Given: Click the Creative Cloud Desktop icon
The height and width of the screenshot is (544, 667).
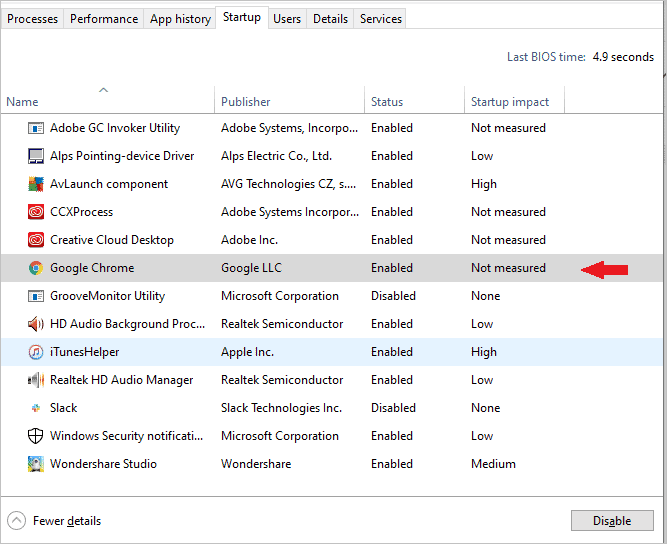Looking at the screenshot, I should (x=36, y=240).
